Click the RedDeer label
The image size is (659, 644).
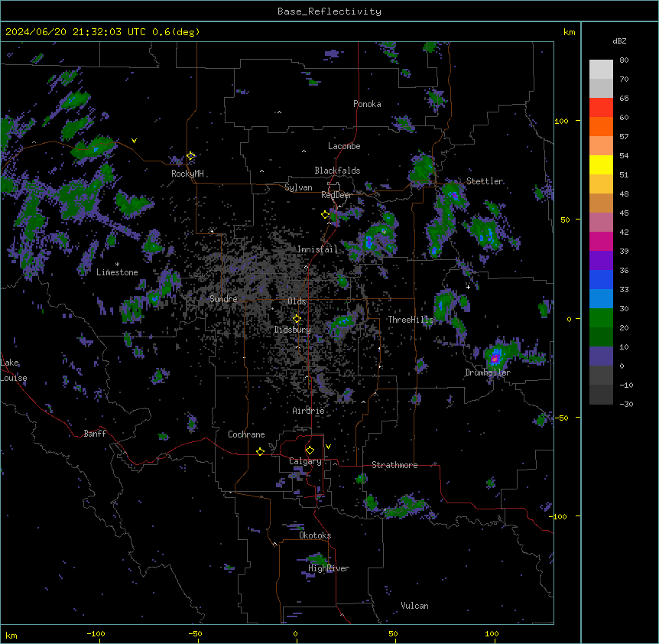point(336,195)
